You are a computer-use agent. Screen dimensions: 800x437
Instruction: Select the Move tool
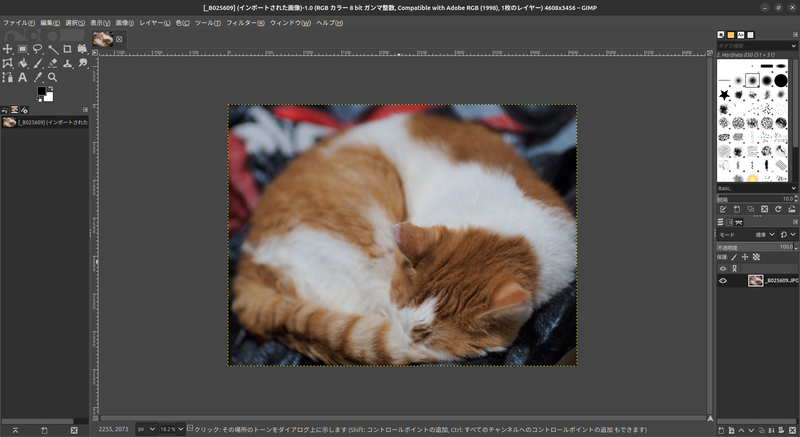[x=8, y=49]
